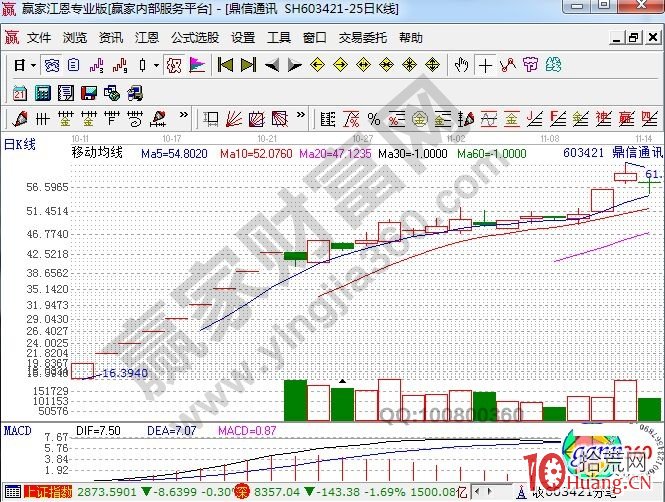Click the 移动均线 label
This screenshot has width=665, height=502.
(97, 152)
